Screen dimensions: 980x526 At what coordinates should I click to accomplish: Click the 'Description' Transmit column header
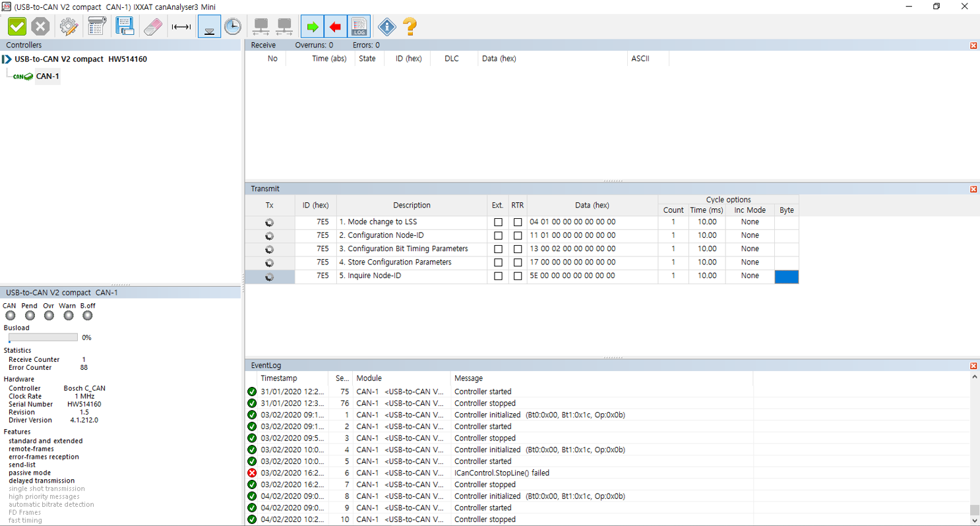click(x=412, y=205)
